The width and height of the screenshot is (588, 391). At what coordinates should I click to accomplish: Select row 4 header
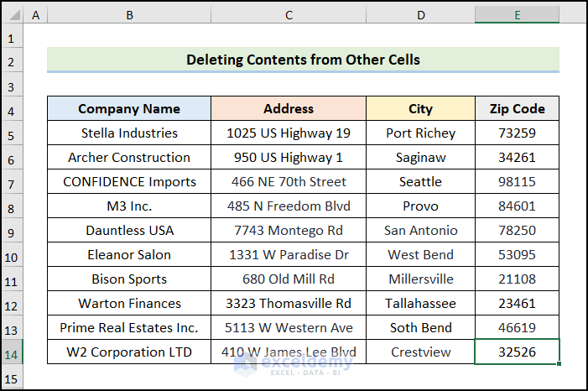12,109
